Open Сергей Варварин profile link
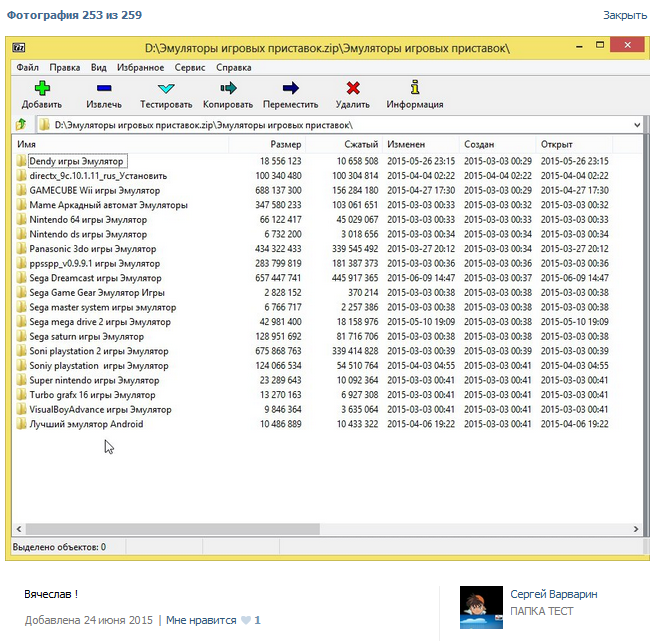The width and height of the screenshot is (665, 641). [554, 594]
